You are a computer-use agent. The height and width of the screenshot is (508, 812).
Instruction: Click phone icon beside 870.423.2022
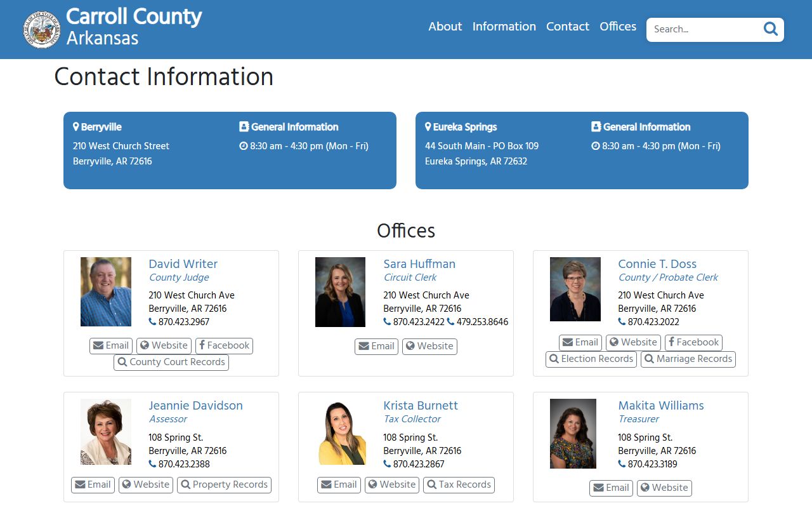pyautogui.click(x=622, y=322)
